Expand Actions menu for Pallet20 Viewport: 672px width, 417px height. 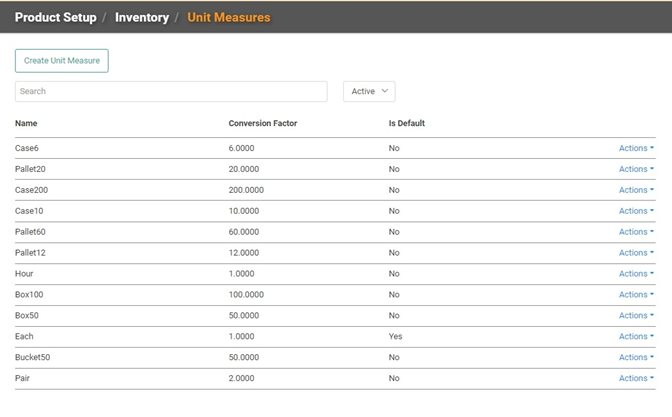636,169
